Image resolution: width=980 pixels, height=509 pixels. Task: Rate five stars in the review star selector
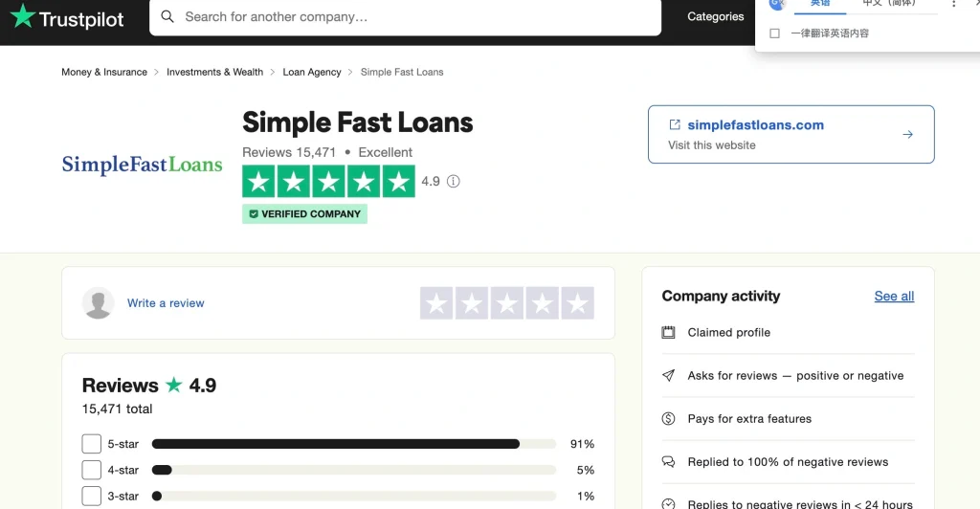pyautogui.click(x=577, y=303)
